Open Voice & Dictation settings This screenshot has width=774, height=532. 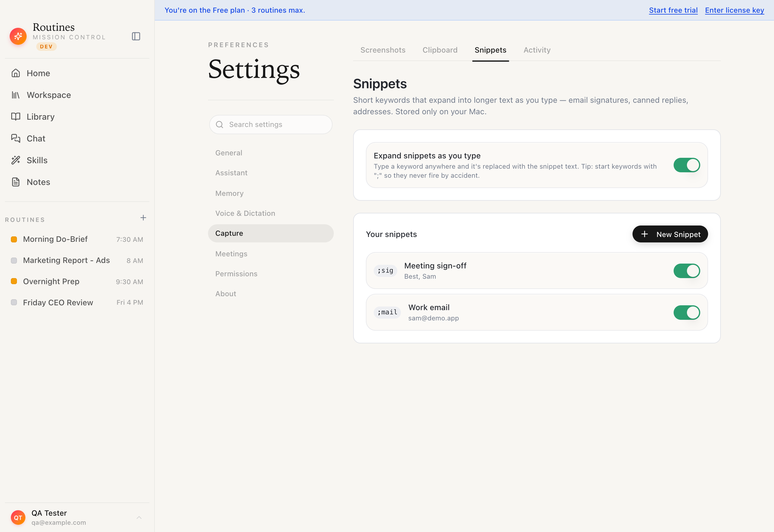(x=271, y=213)
